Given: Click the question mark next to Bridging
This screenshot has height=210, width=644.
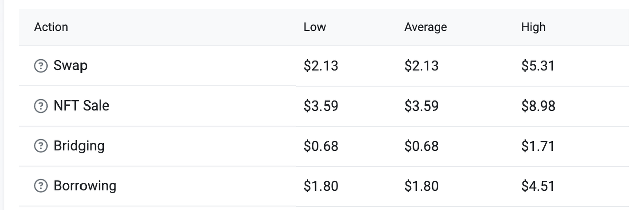Looking at the screenshot, I should click(40, 146).
